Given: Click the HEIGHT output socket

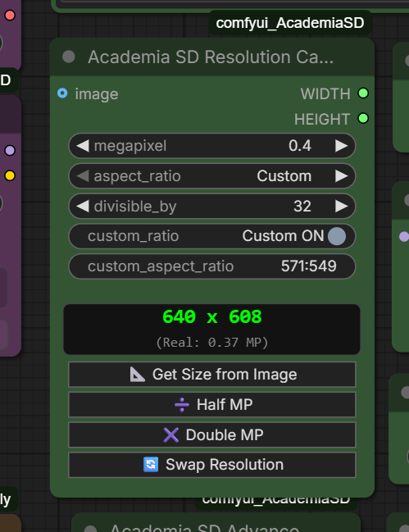Looking at the screenshot, I should click(x=363, y=118).
